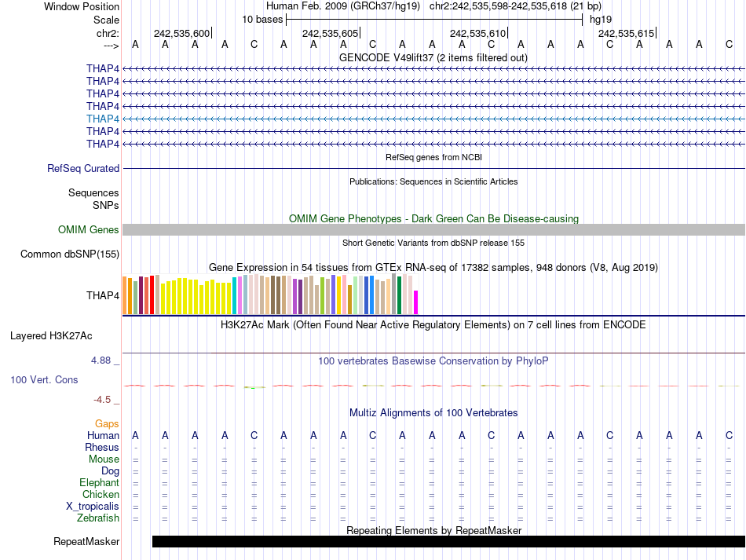Click the magenta bar in GTEx expression chart
The height and width of the screenshot is (560, 746).
click(x=416, y=302)
